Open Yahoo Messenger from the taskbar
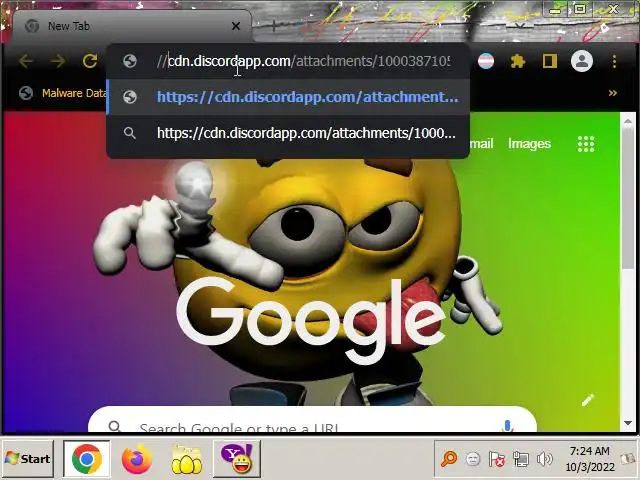The image size is (640, 480). click(237, 459)
